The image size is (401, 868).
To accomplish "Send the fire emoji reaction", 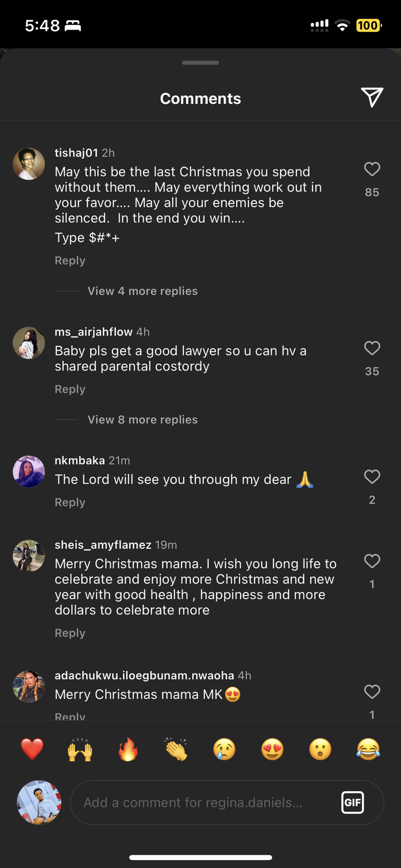I will pos(128,749).
